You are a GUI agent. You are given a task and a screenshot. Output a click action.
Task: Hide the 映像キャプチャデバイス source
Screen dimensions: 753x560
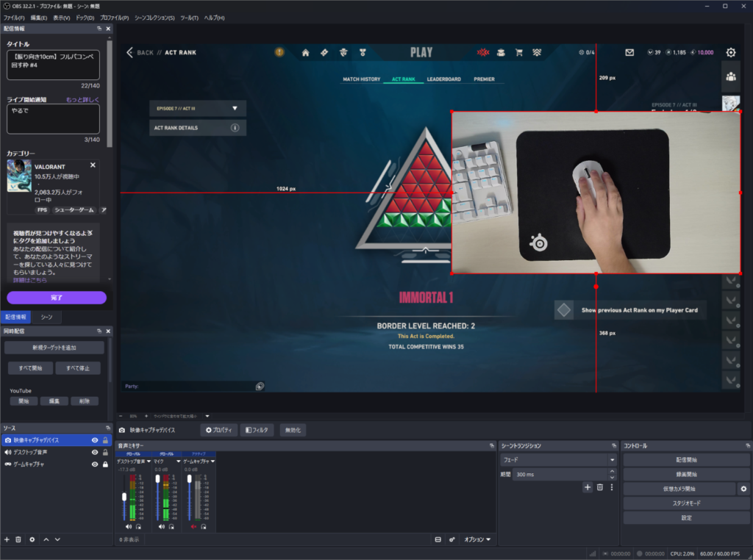coord(95,440)
